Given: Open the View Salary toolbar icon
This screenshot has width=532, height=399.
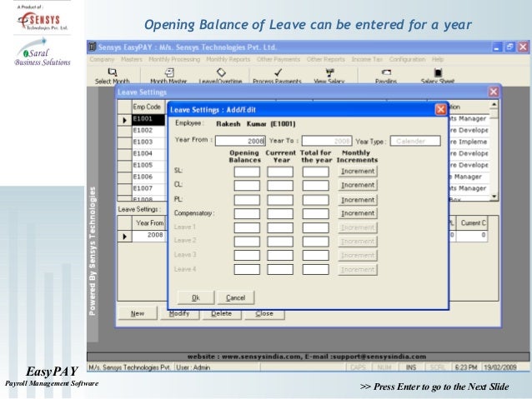Looking at the screenshot, I should pos(329,72).
